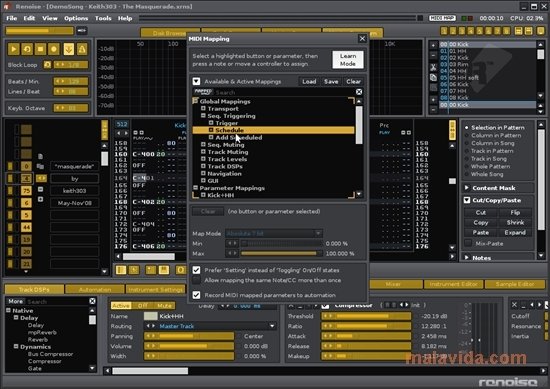Image resolution: width=550 pixels, height=389 pixels.
Task: Close the MIDI Mapping dialog
Action: pos(362,39)
